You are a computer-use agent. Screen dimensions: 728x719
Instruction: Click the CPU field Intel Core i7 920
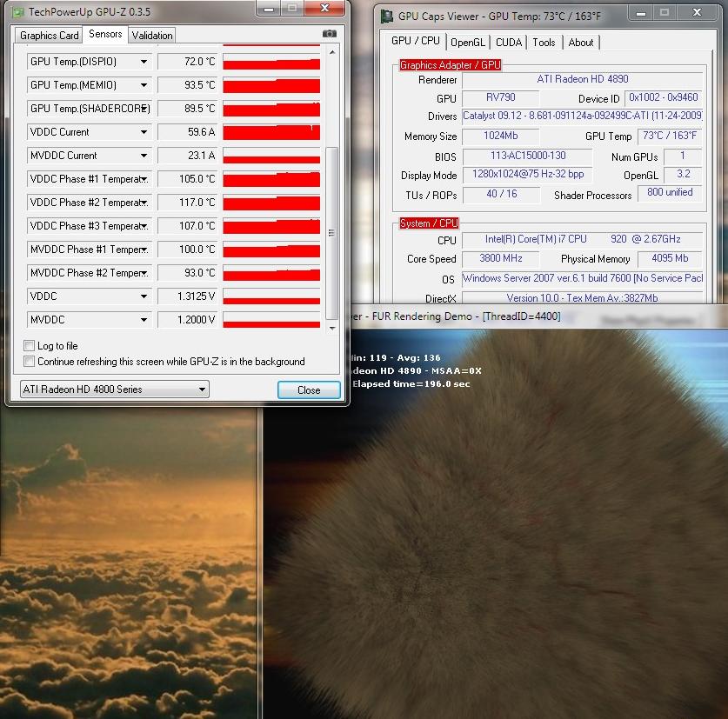[583, 239]
